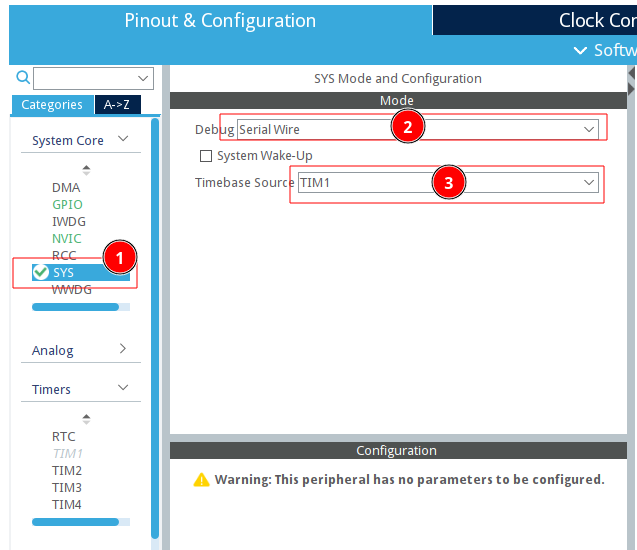Select NVIC in System Core list
637x550 pixels.
coord(67,239)
